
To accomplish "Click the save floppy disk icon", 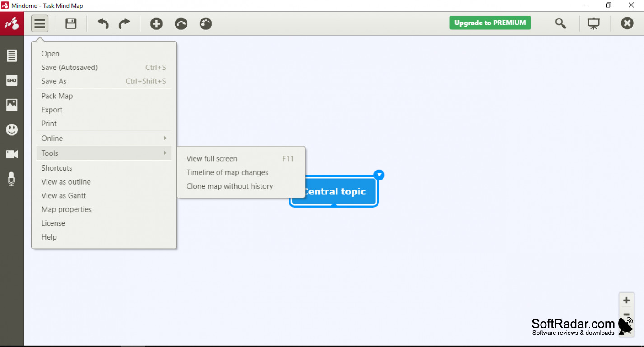I will 71,23.
